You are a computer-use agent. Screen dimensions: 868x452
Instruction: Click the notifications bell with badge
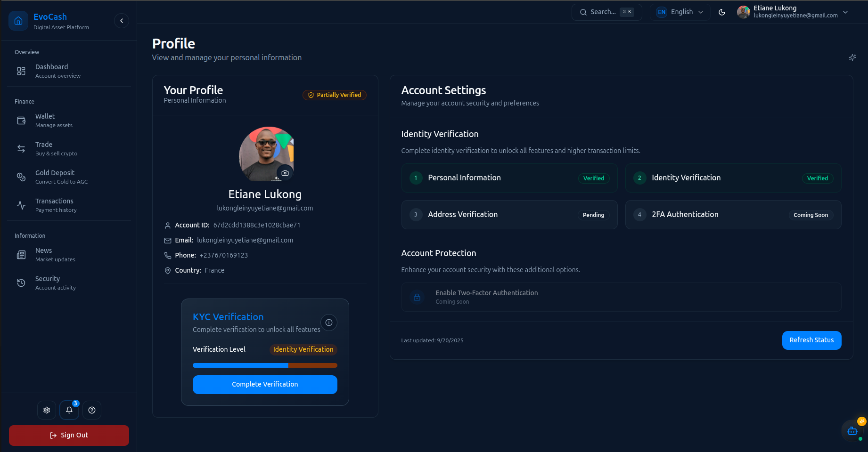tap(69, 410)
